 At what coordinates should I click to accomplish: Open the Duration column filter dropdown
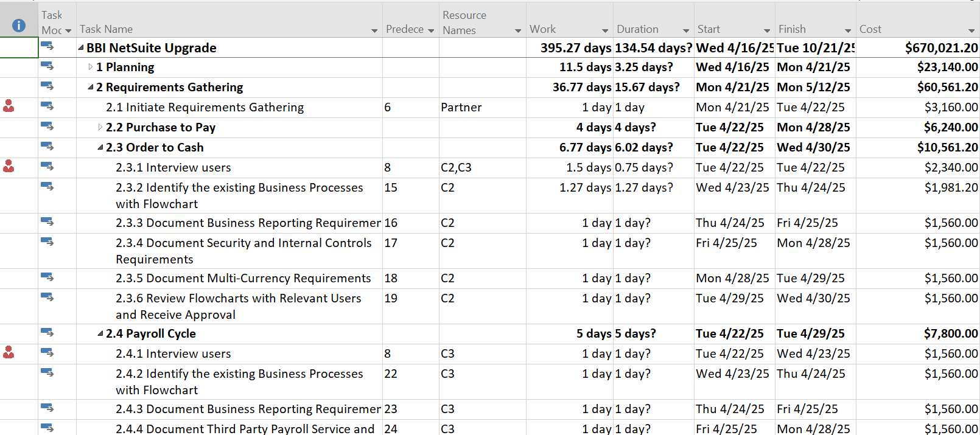(x=686, y=30)
